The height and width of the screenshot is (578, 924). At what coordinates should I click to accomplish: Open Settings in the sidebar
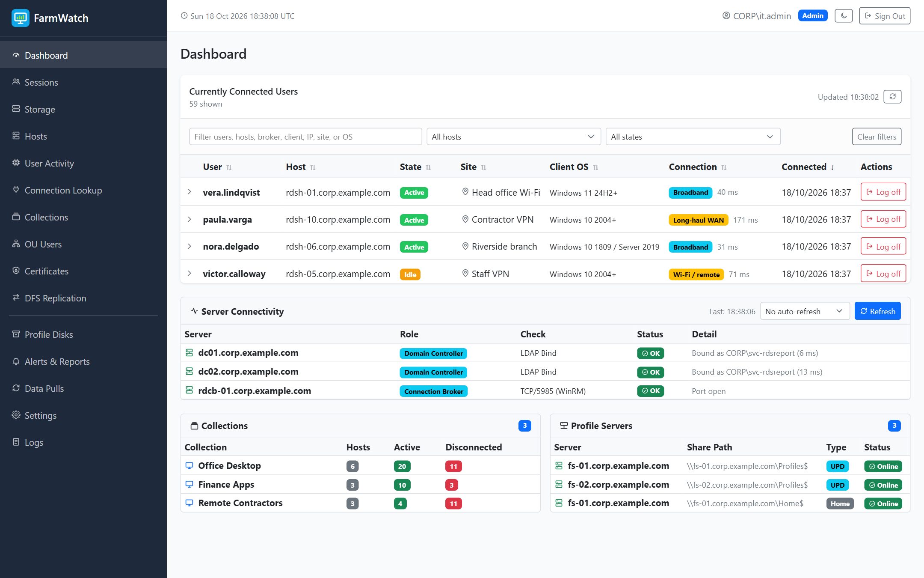(x=83, y=415)
